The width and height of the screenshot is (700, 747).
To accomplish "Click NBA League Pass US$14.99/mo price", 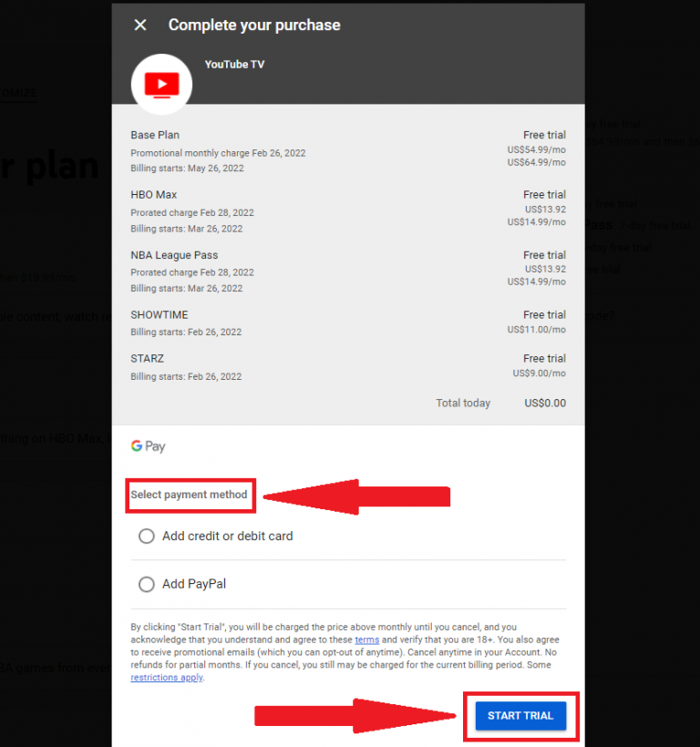I will click(537, 281).
